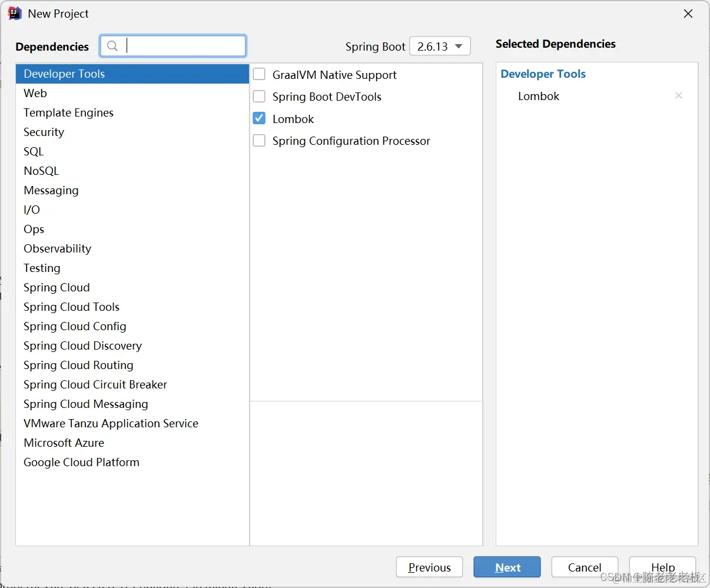Proceed with the Next button

coord(507,567)
